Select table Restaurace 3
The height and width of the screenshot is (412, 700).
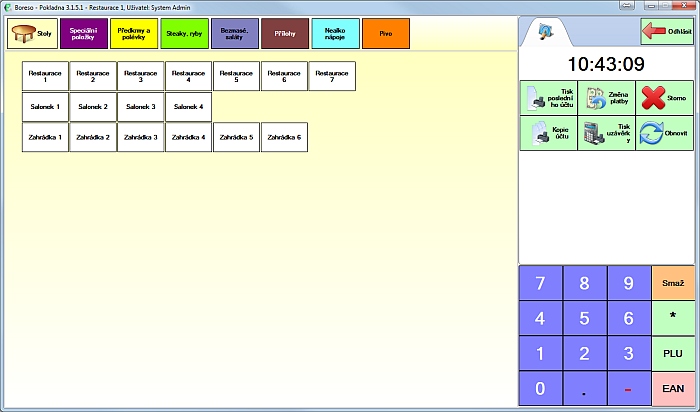(141, 76)
